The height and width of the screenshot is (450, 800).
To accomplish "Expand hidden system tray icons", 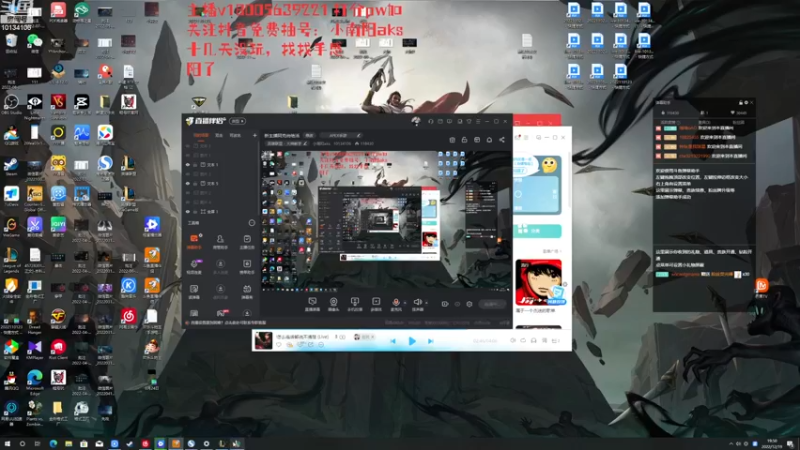I will point(731,444).
